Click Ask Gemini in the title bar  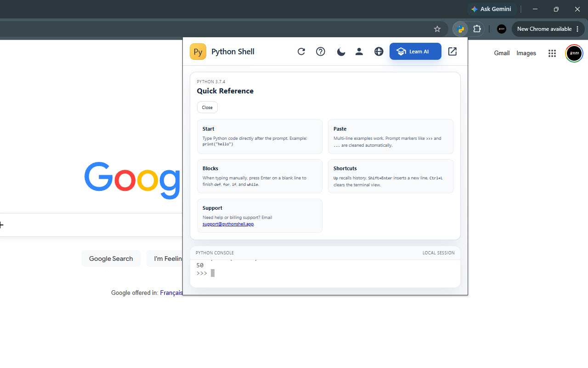(492, 9)
